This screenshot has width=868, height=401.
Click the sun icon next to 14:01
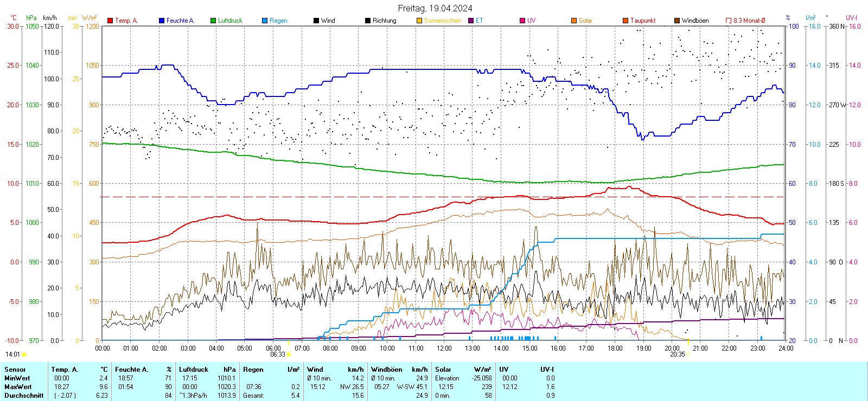(x=24, y=354)
